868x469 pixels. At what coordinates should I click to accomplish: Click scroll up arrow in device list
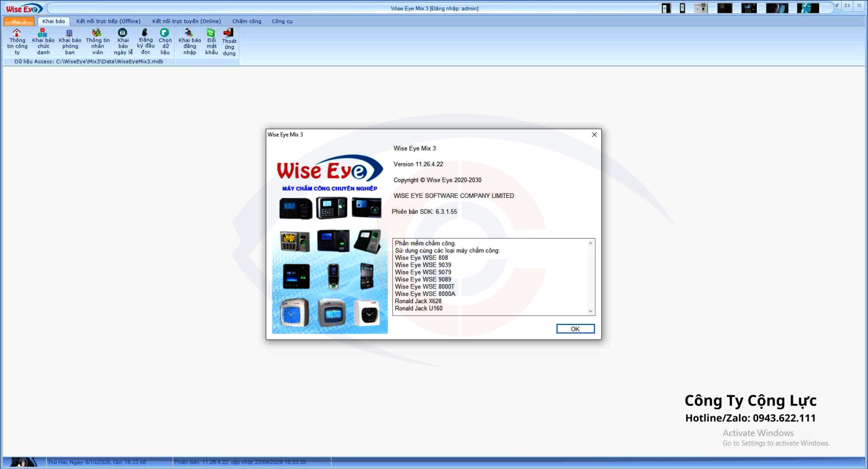(591, 243)
